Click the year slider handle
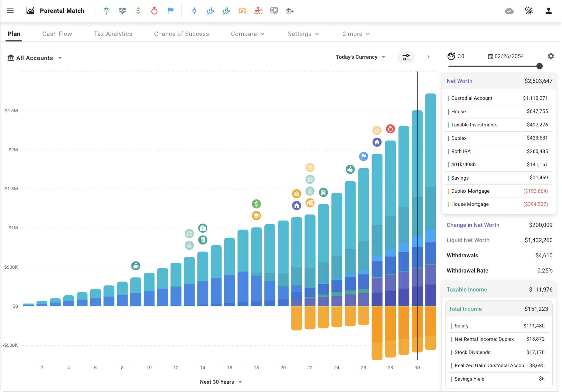Viewport: 562px width, 392px height. 540,66
